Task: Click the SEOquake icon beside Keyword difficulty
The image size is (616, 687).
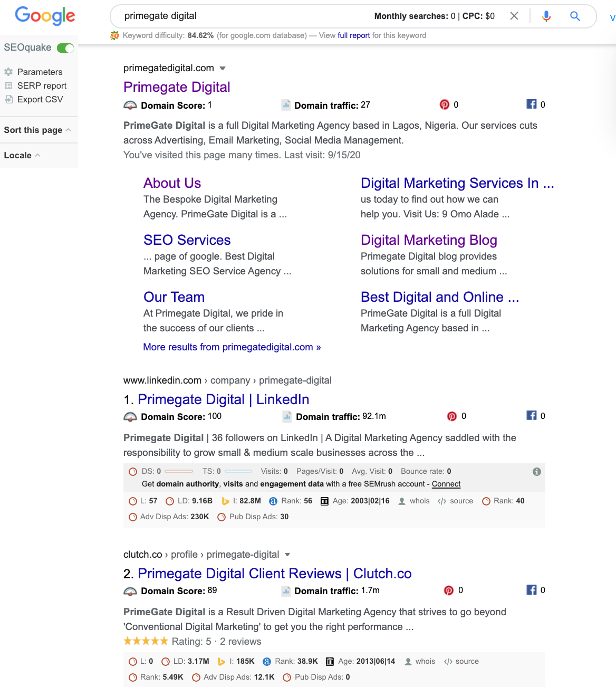Action: pos(114,35)
